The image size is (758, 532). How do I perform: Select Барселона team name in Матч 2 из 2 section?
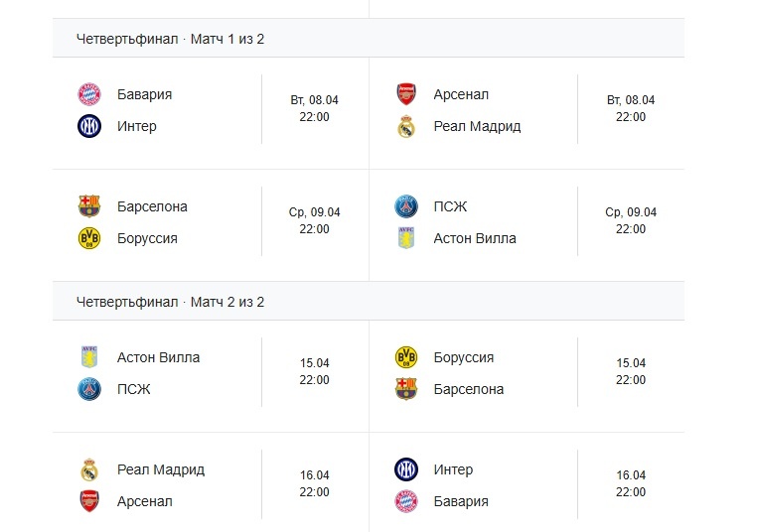point(469,389)
